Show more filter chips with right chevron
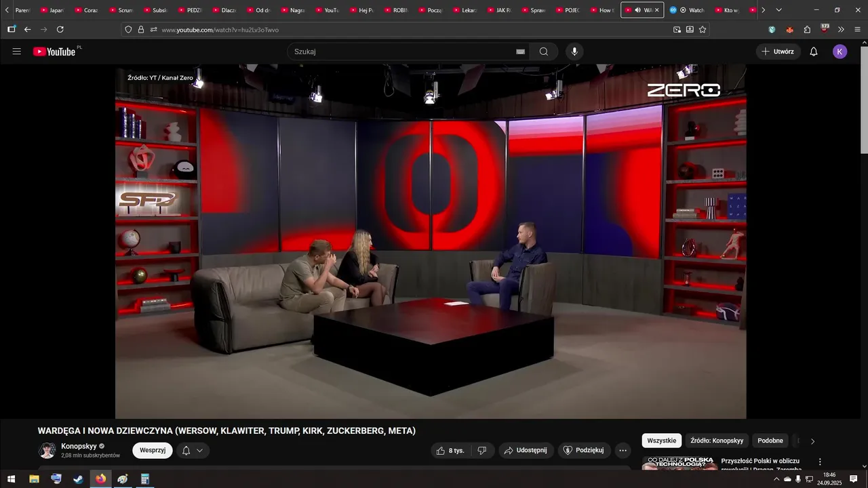 (812, 441)
